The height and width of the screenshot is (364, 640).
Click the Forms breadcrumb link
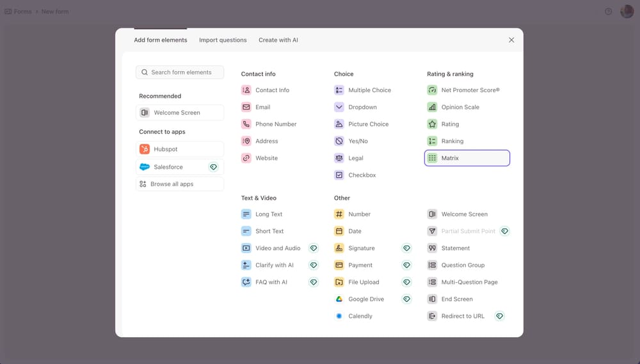click(x=22, y=12)
